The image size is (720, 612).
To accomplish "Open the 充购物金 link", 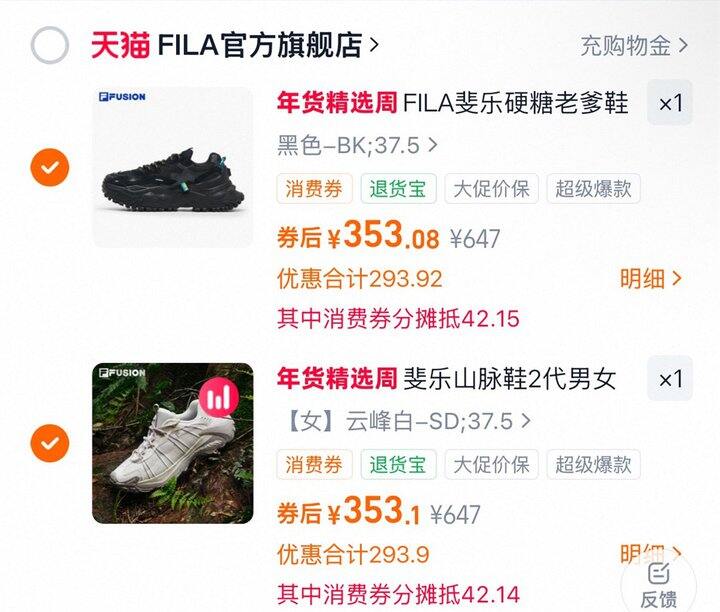I will click(x=634, y=45).
